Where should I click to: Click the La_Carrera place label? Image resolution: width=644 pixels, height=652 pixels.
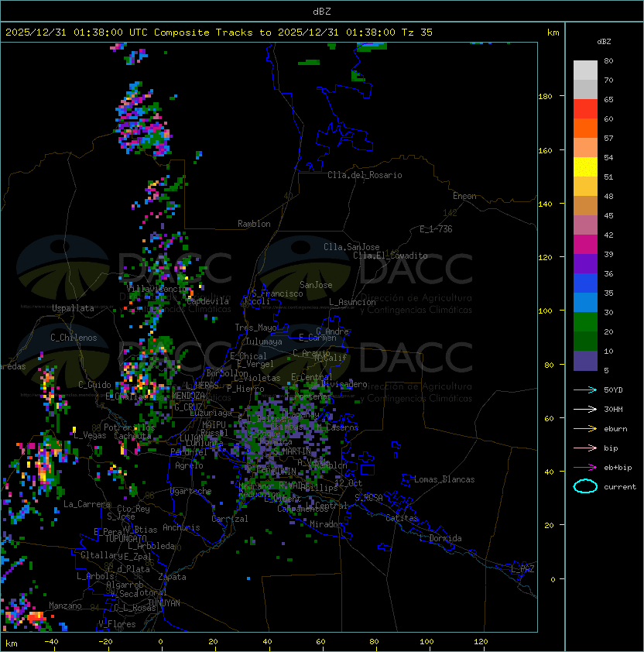(x=87, y=504)
